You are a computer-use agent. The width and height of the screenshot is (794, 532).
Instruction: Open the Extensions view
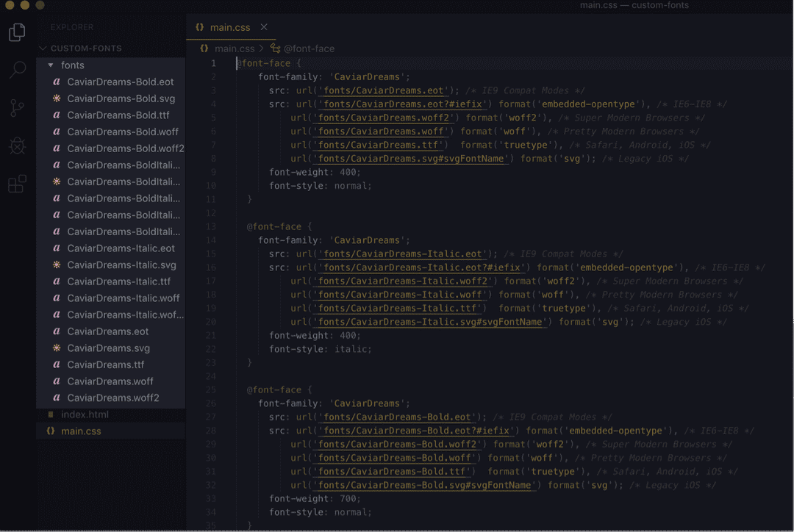coord(17,184)
